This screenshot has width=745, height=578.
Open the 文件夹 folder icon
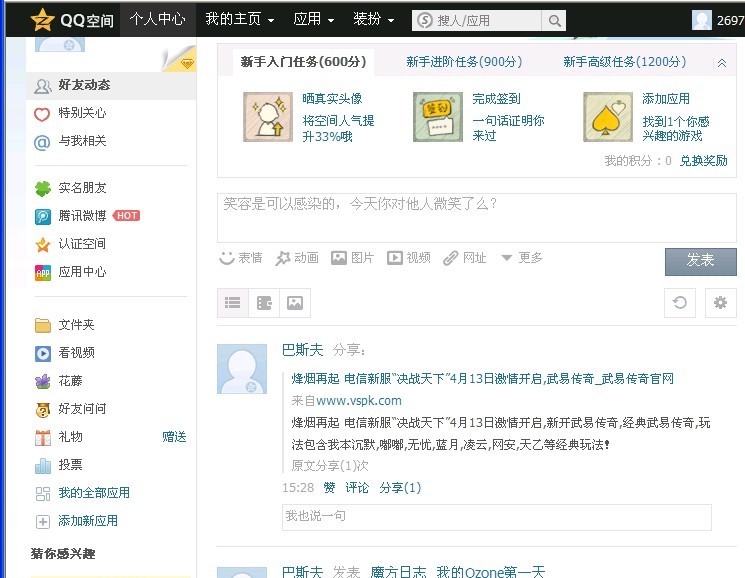43,325
